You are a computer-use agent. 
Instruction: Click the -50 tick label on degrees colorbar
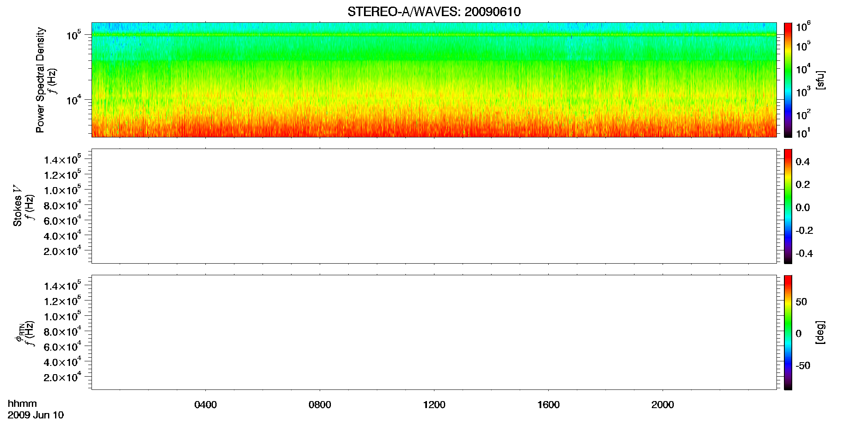[x=803, y=365]
